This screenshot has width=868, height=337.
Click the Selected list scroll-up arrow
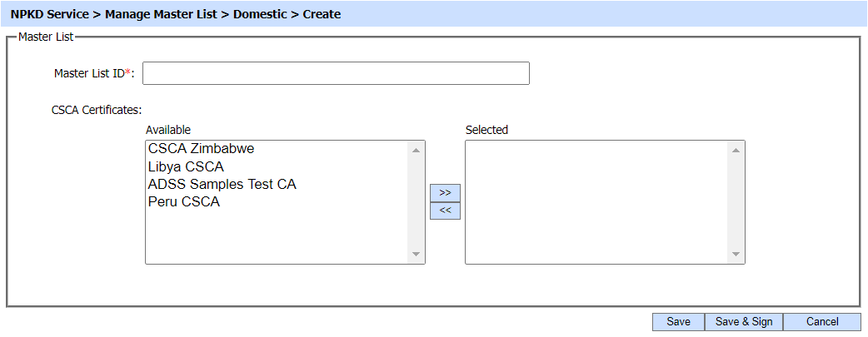(736, 151)
